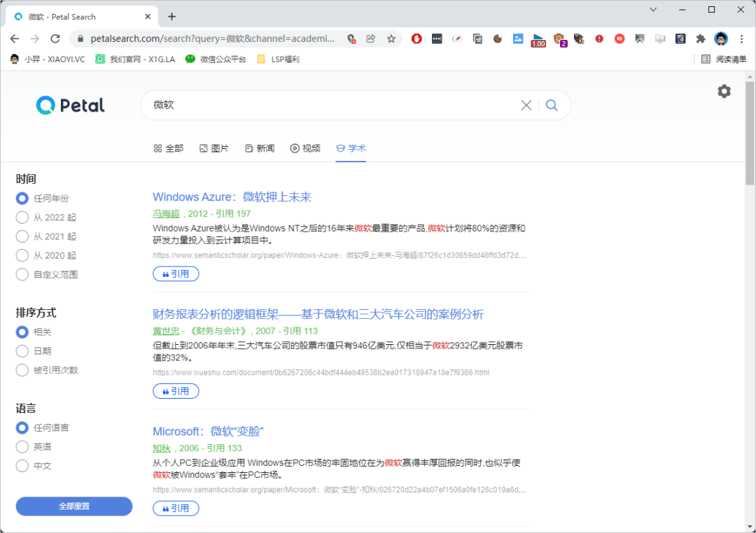Sort results by 被引用次数
The height and width of the screenshot is (533, 756).
pyautogui.click(x=22, y=370)
